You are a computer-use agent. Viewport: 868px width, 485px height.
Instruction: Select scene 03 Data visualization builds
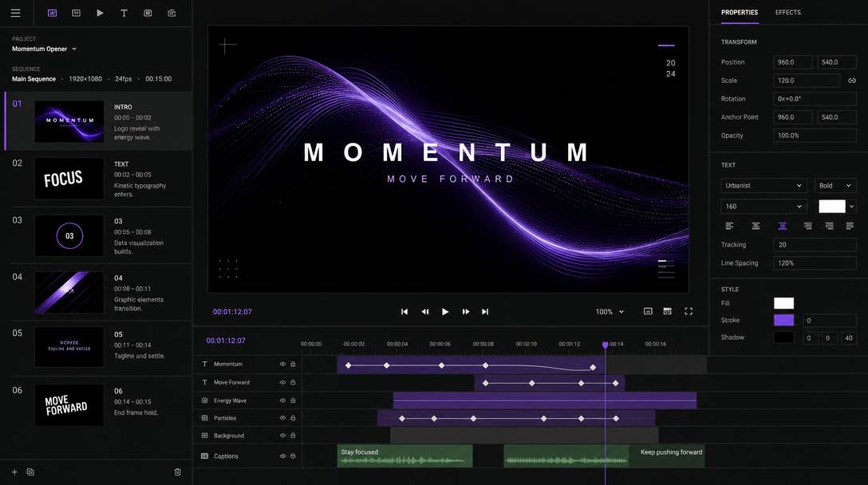(x=99, y=235)
